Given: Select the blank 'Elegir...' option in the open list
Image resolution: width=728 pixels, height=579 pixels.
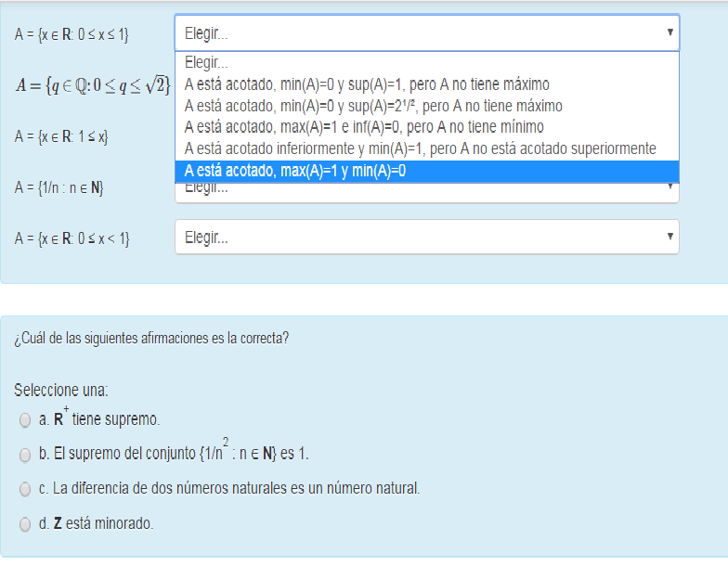Looking at the screenshot, I should pyautogui.click(x=206, y=63).
